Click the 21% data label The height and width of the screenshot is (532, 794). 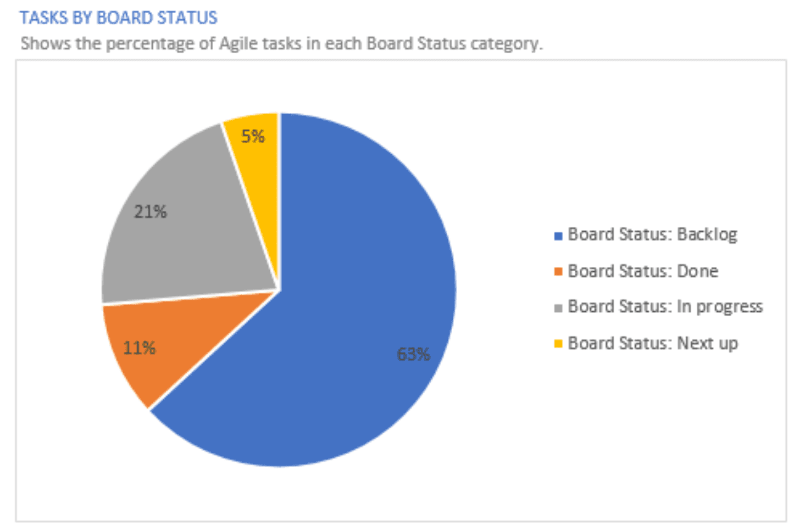pos(150,211)
